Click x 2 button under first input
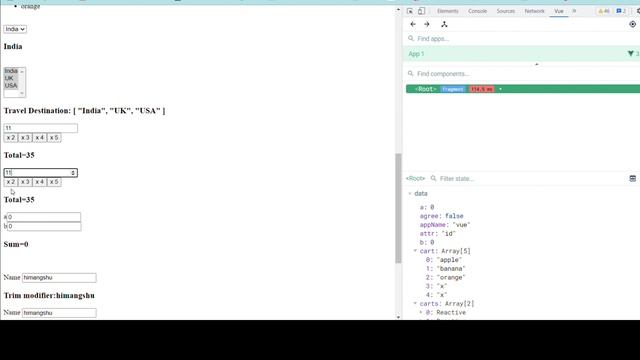The height and width of the screenshot is (360, 640). pos(11,138)
